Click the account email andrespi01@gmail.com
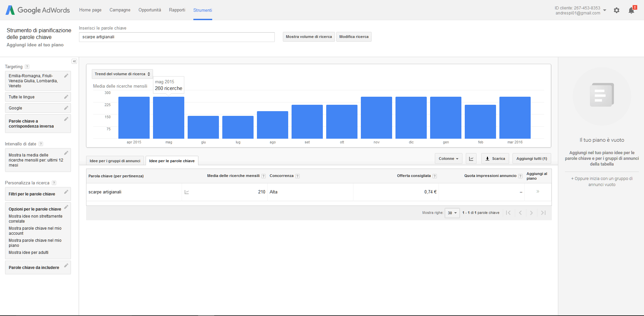This screenshot has height=316, width=644. coord(578,13)
